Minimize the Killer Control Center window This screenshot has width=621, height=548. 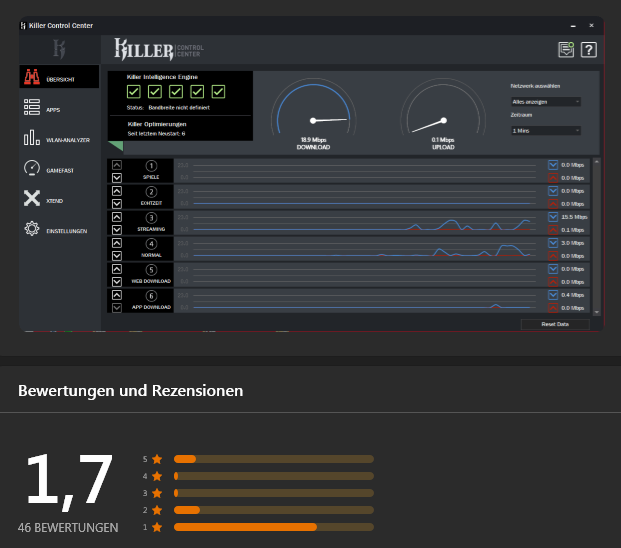pyautogui.click(x=573, y=26)
